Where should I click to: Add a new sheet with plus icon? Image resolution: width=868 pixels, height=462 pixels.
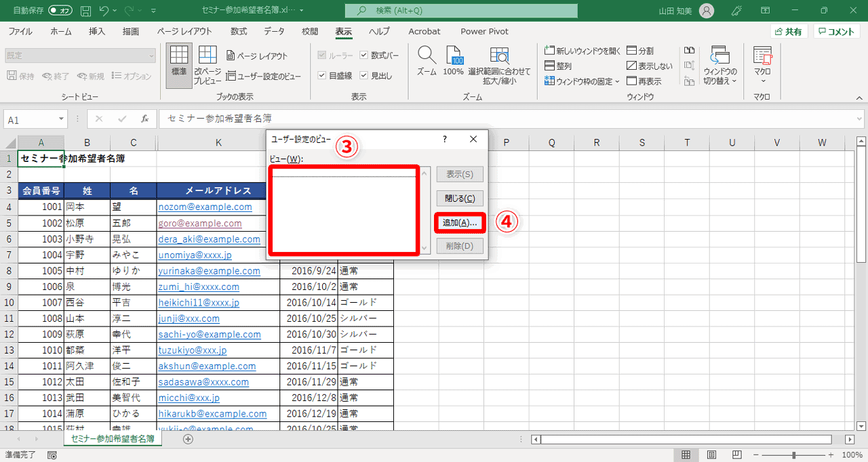(x=189, y=439)
